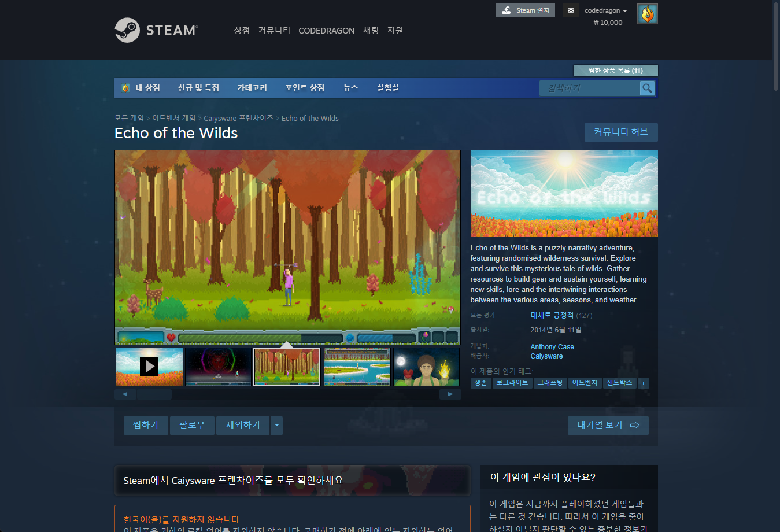Click 모든 게임 breadcrumb link
The height and width of the screenshot is (532, 780).
(x=129, y=118)
